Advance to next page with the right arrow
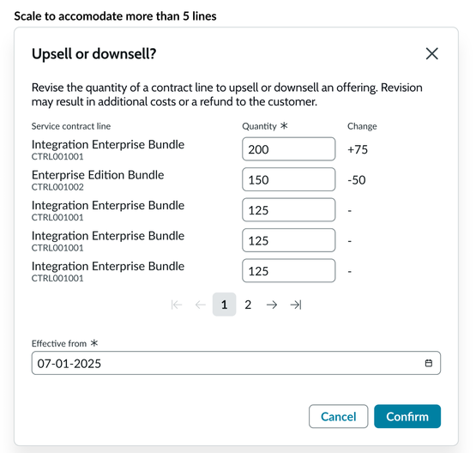This screenshot has width=476, height=453. point(272,305)
